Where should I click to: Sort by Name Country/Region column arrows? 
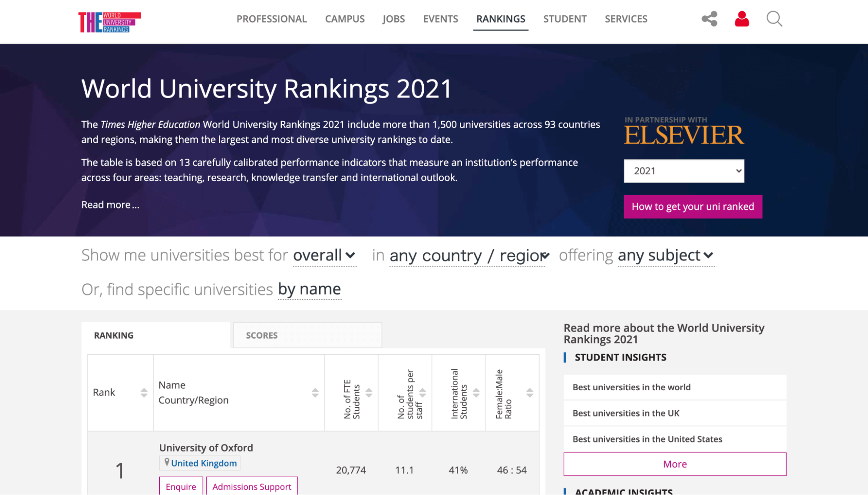coord(315,393)
